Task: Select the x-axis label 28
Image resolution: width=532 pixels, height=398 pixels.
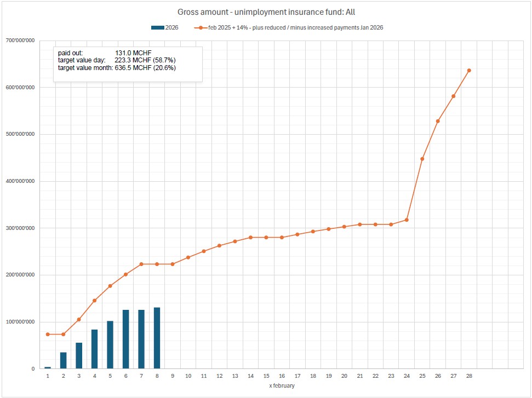Action: (469, 376)
